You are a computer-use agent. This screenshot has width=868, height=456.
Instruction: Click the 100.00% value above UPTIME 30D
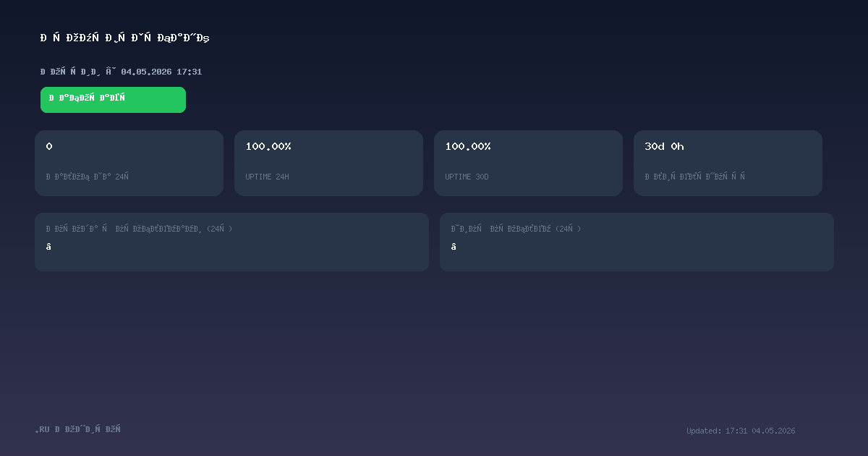point(468,146)
